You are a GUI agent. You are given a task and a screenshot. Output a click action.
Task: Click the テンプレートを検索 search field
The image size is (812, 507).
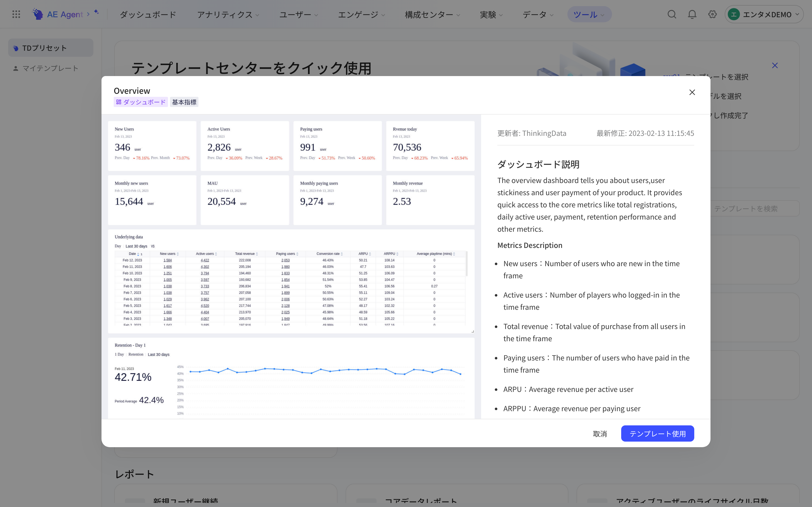coord(755,209)
